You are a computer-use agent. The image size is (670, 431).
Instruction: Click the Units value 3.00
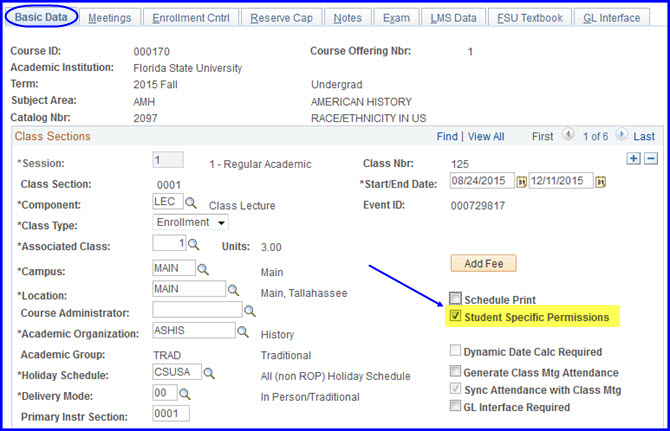(x=271, y=247)
